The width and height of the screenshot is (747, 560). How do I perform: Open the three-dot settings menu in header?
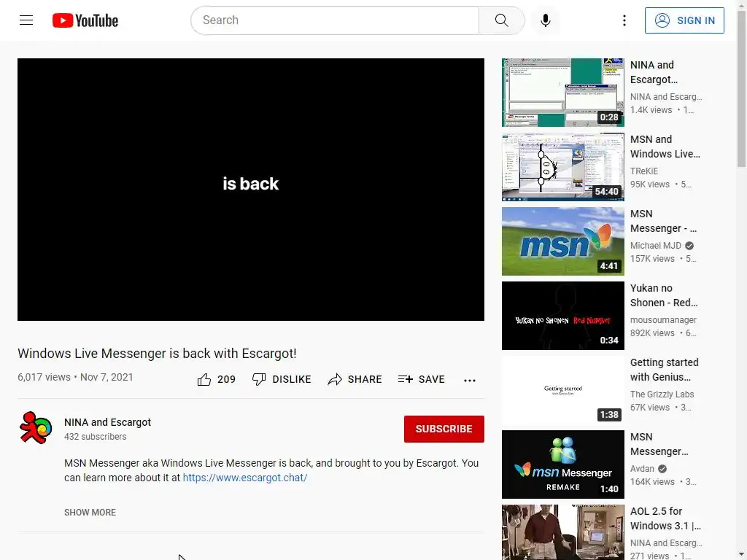tap(624, 20)
